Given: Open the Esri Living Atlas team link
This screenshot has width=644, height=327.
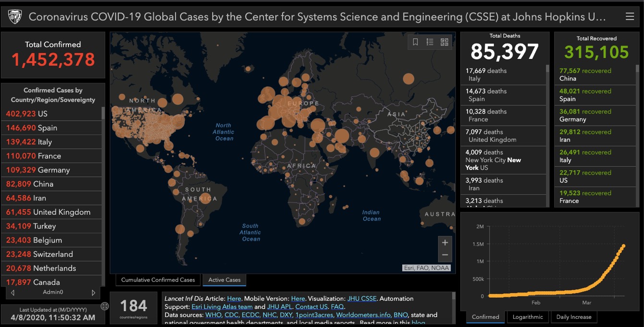Looking at the screenshot, I should point(222,307).
